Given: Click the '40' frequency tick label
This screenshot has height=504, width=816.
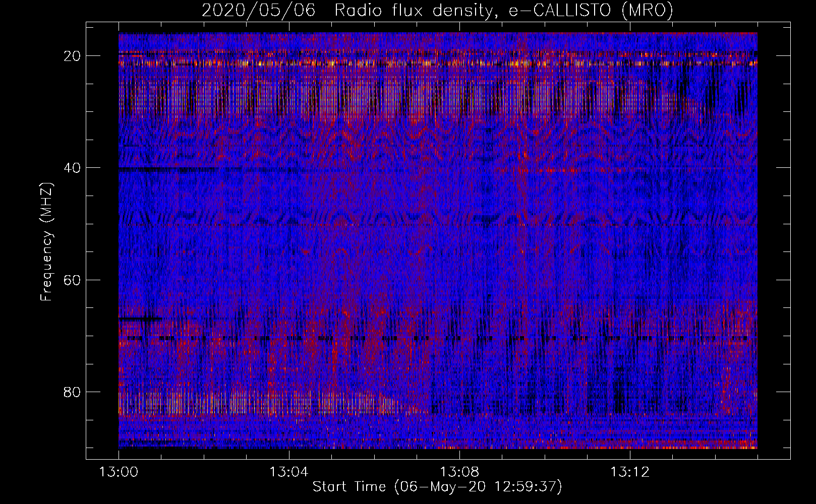Looking at the screenshot, I should pos(72,168).
